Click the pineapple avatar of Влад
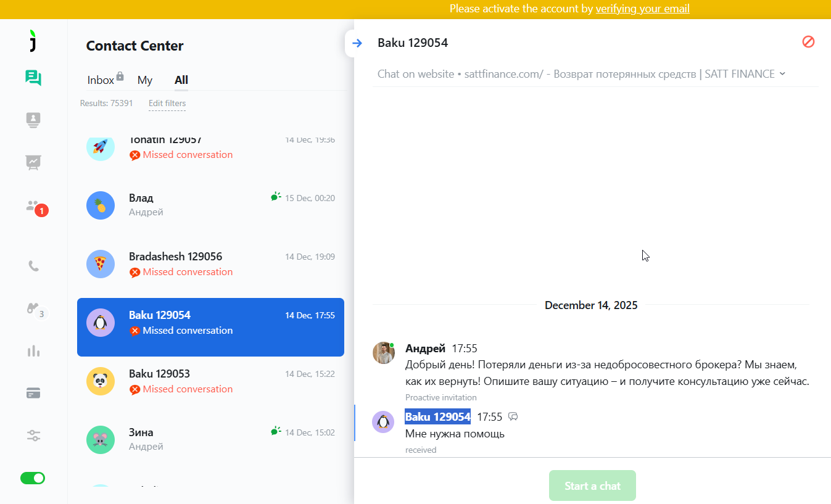 (x=100, y=205)
